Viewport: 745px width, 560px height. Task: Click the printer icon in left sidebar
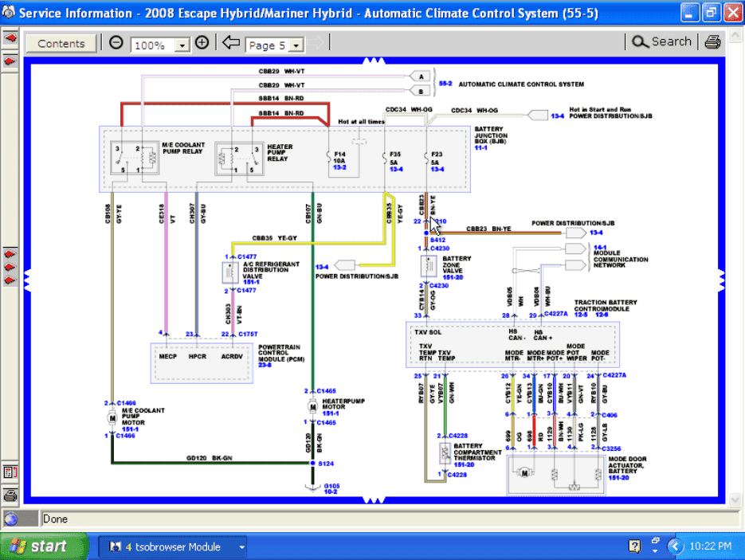(10, 495)
